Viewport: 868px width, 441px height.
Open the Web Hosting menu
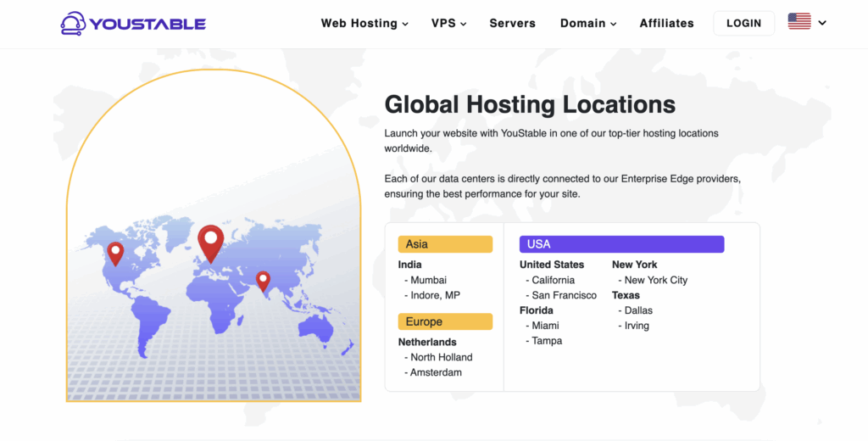(364, 23)
